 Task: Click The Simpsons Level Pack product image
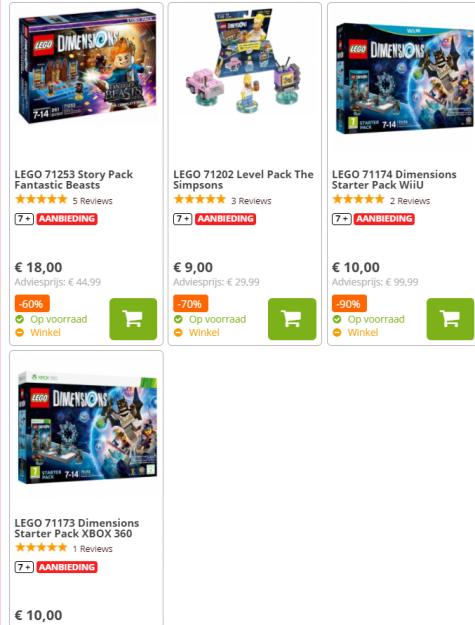pos(244,61)
